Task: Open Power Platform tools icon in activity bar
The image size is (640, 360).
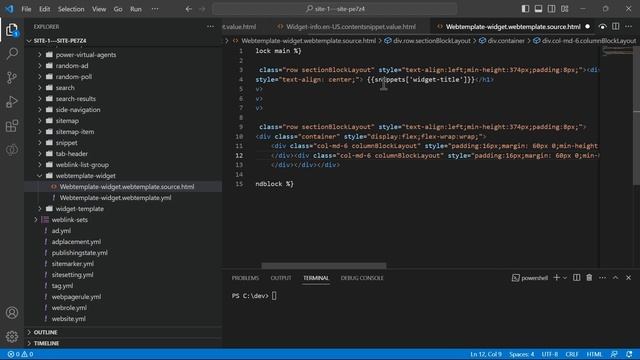Action: [x=12, y=149]
